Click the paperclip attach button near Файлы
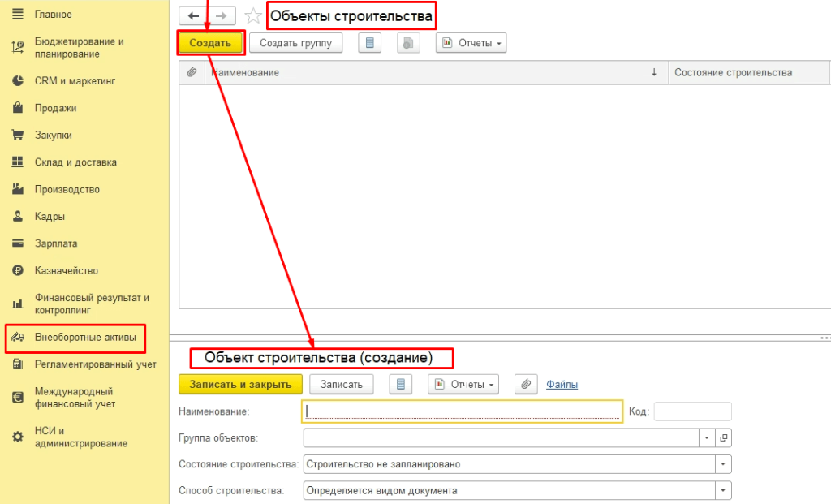Screen dimensions: 831x504 [x=526, y=384]
